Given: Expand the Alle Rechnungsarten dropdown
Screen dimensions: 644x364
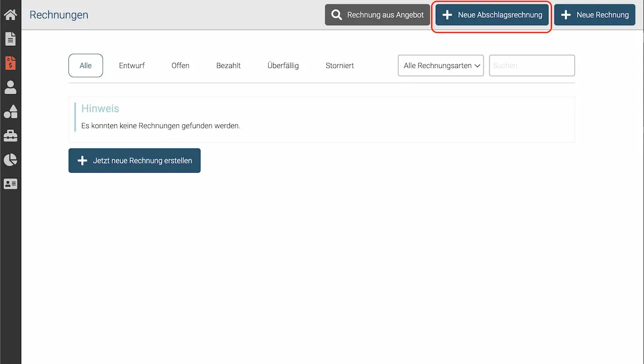Looking at the screenshot, I should 441,65.
